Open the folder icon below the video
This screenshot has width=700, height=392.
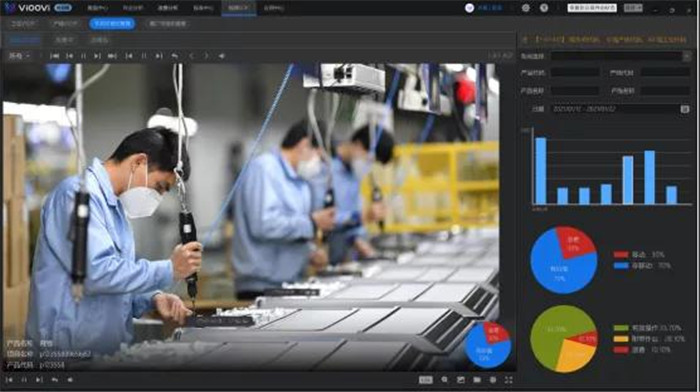(x=477, y=380)
